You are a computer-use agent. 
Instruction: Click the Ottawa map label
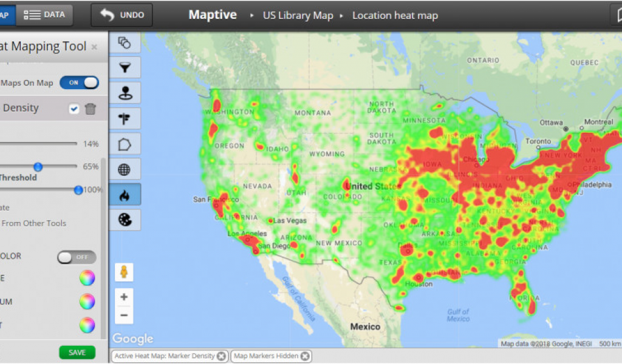pos(551,123)
